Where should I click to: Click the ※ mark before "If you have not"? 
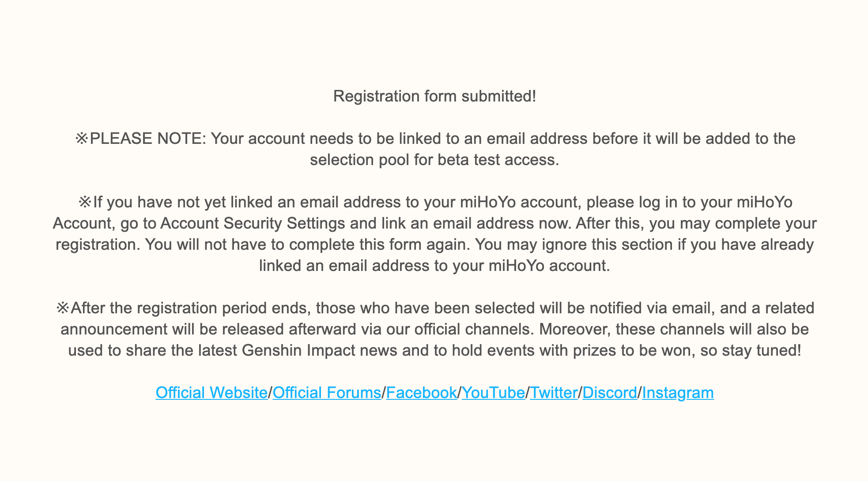click(x=85, y=202)
